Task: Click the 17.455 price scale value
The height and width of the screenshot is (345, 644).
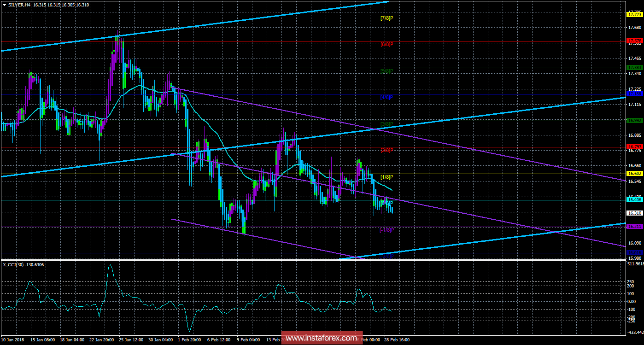Action: coord(634,58)
